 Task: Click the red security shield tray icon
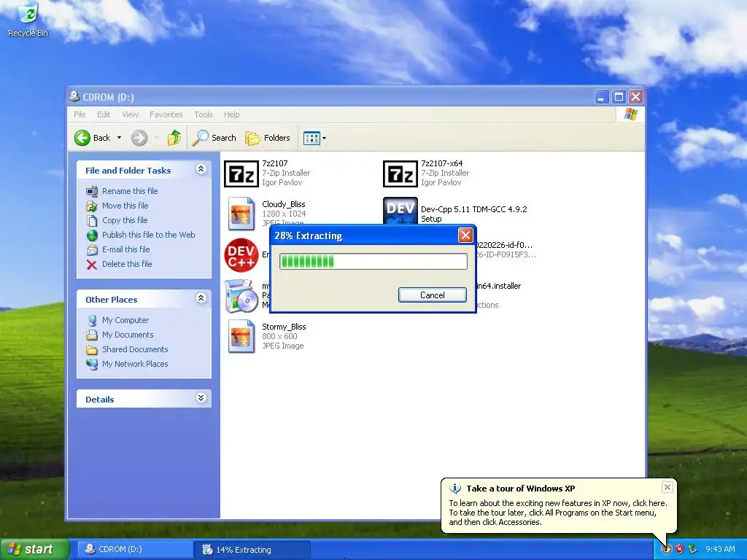click(679, 550)
